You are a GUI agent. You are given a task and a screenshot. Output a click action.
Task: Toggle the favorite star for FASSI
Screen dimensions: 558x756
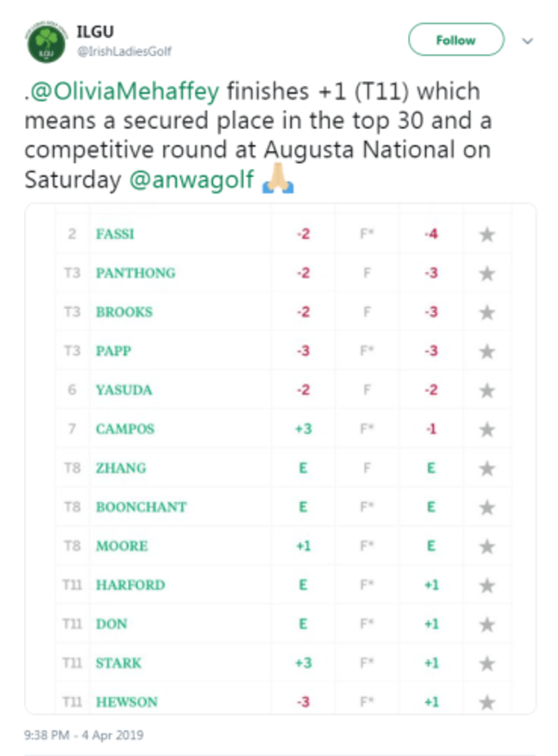pyautogui.click(x=487, y=234)
